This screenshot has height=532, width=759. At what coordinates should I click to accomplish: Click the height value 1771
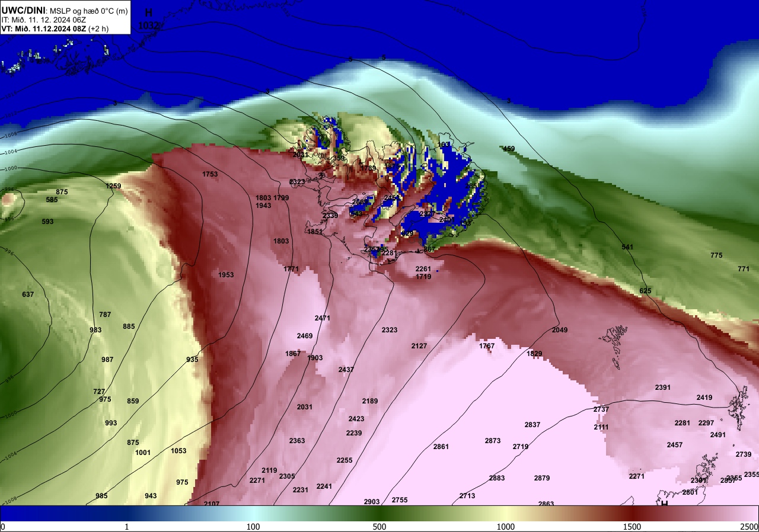291,269
